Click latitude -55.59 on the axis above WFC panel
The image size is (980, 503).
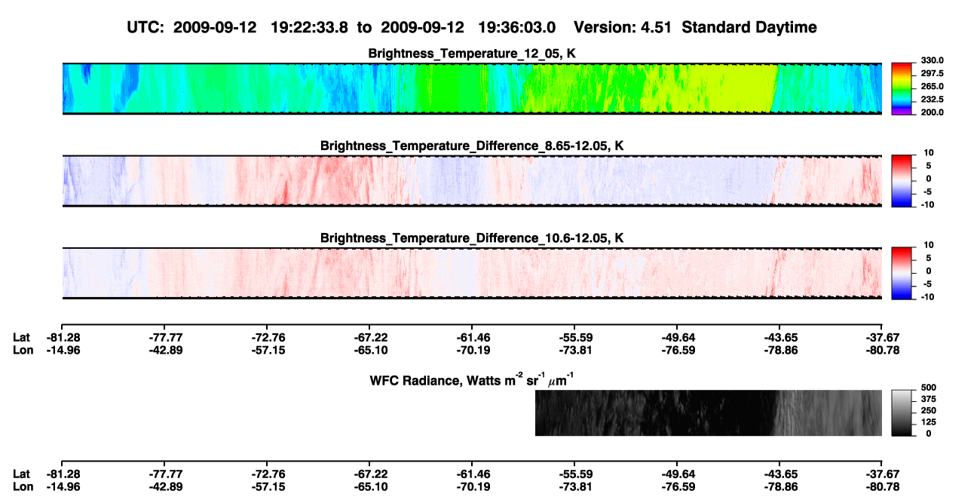click(x=574, y=338)
